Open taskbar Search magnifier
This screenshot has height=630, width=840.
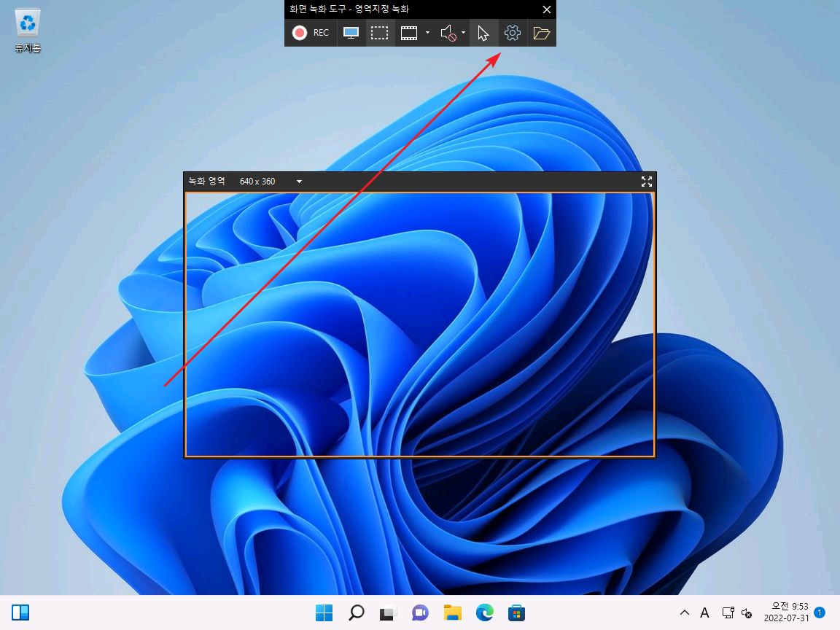tap(357, 612)
